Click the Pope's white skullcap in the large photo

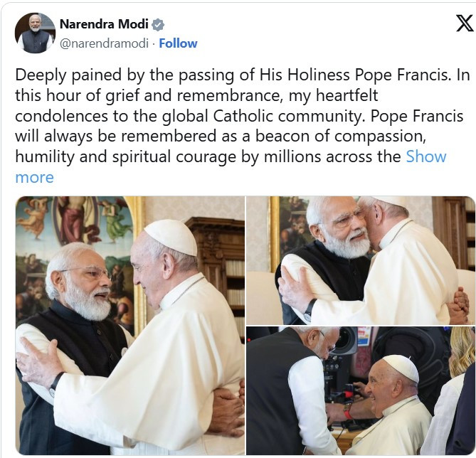click(x=171, y=235)
